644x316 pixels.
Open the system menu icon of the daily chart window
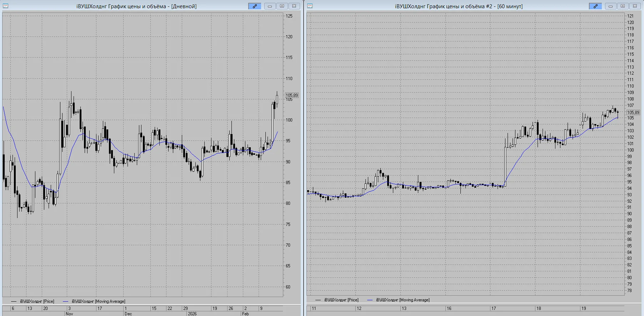[x=5, y=6]
